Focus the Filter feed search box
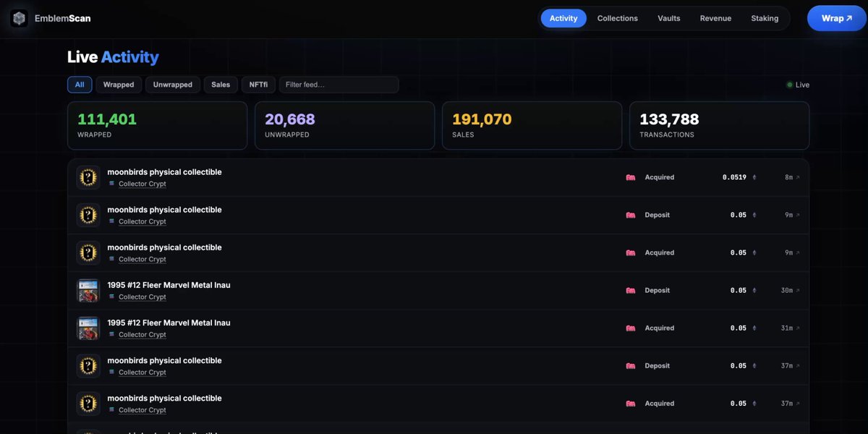This screenshot has width=868, height=434. pos(339,85)
